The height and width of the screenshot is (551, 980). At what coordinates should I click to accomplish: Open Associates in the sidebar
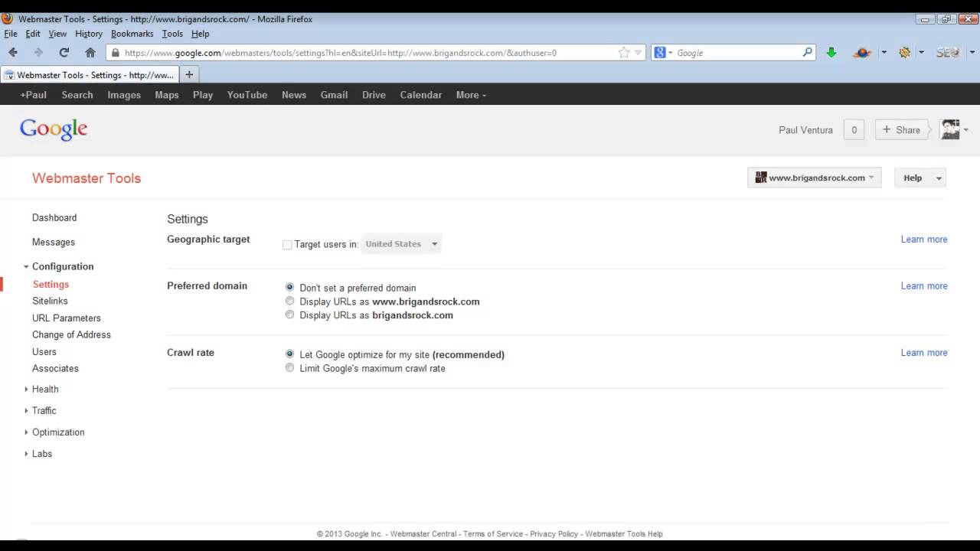point(55,368)
